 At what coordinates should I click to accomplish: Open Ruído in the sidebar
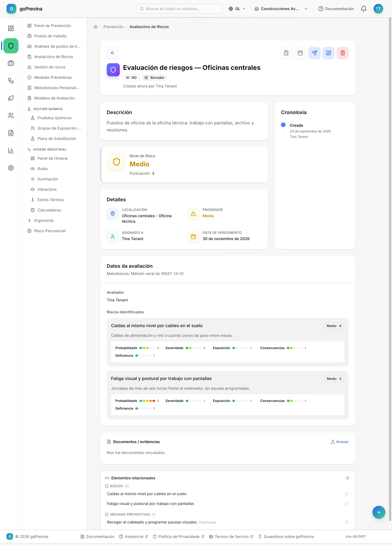[x=56, y=169]
